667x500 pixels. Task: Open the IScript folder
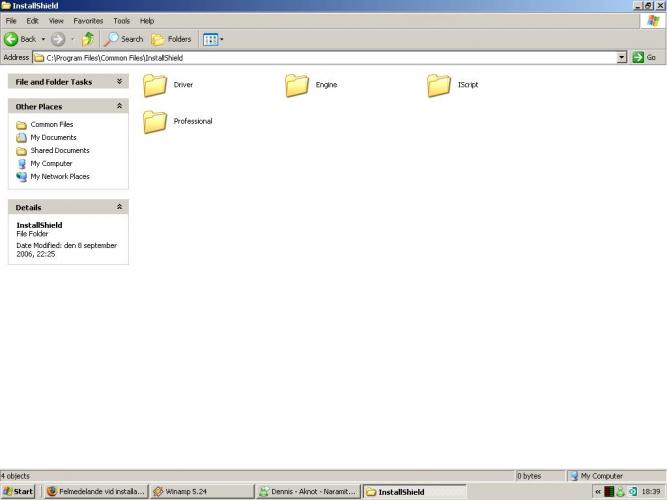(439, 85)
